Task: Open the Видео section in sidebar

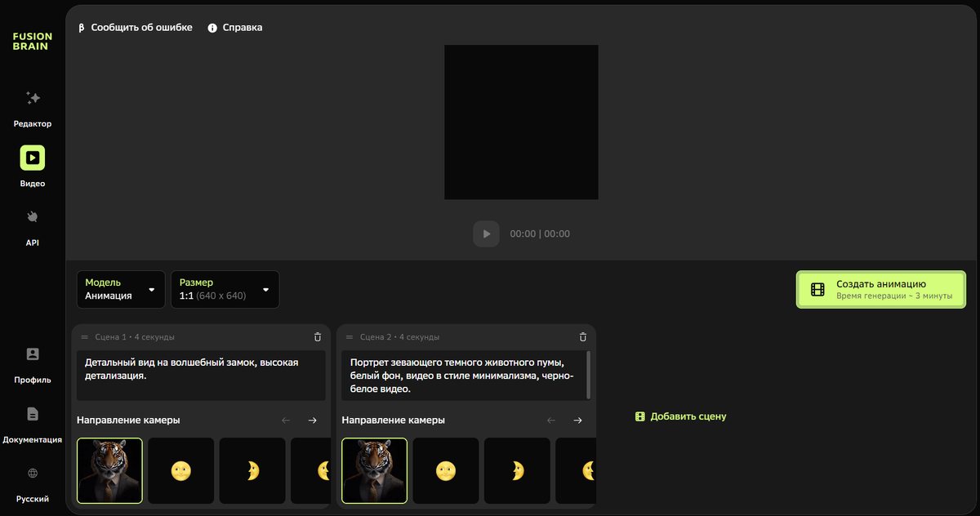Action: click(x=33, y=167)
